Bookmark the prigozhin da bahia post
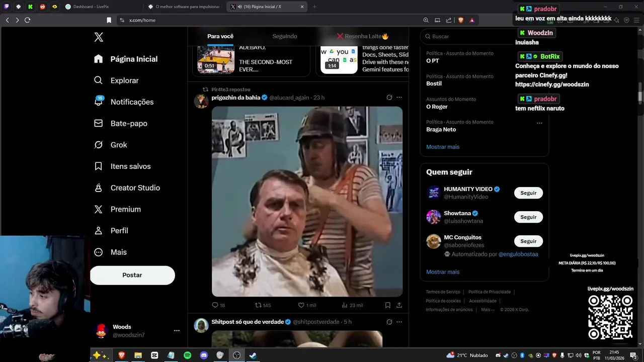 tap(388, 305)
